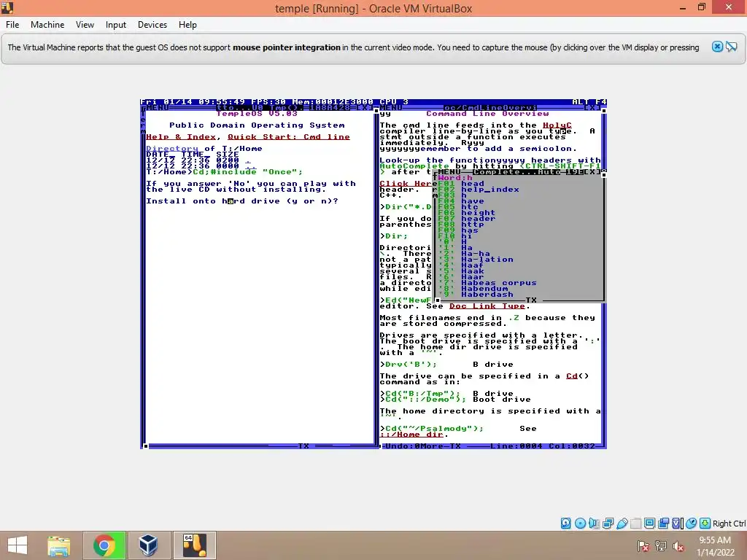Click the USB devices status icon
This screenshot has width=747, height=560.
(622, 524)
